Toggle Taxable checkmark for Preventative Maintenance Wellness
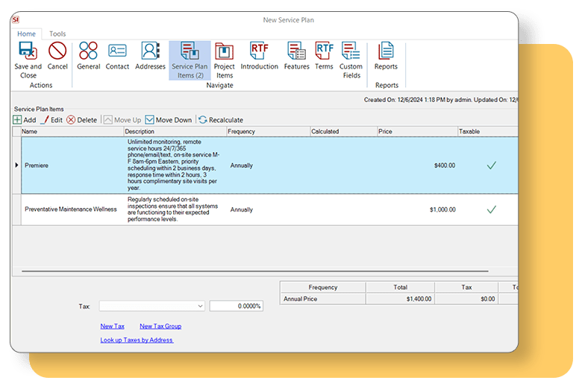This screenshot has width=582, height=392. [492, 209]
